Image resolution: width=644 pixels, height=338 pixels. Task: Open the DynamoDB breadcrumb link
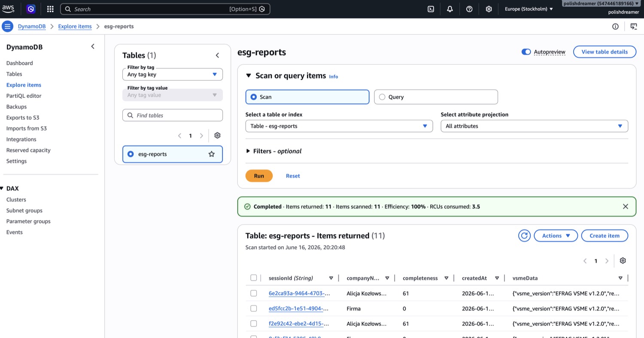pyautogui.click(x=32, y=27)
